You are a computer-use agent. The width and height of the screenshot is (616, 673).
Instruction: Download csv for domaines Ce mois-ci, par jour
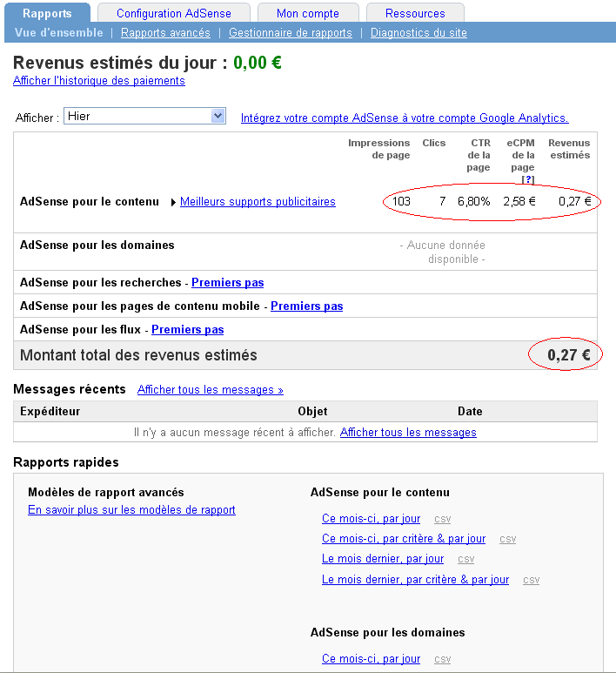coord(442,659)
